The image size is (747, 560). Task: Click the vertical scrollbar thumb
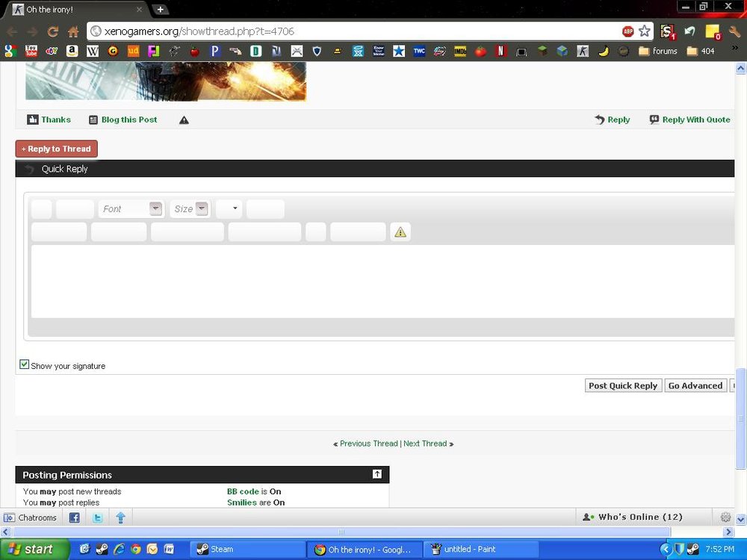pyautogui.click(x=740, y=419)
